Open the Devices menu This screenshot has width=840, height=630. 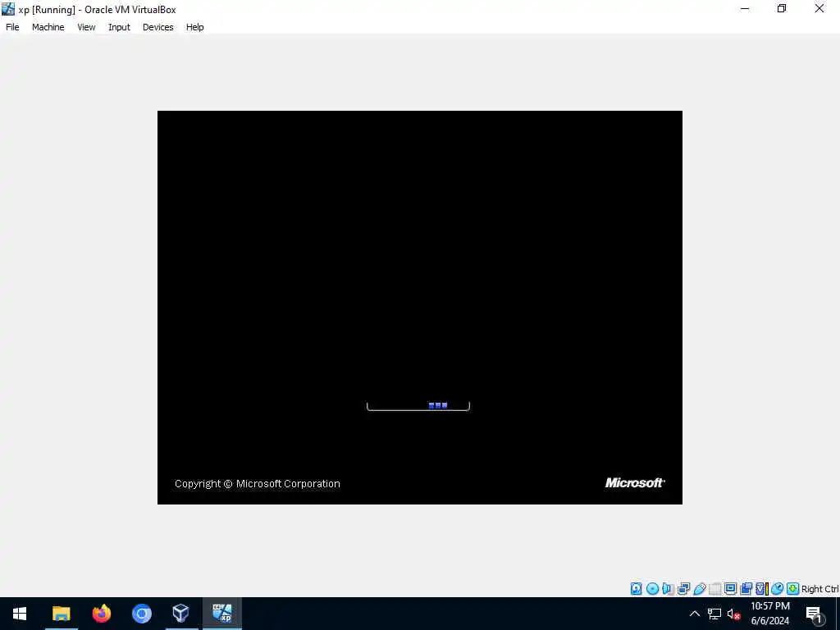[157, 27]
